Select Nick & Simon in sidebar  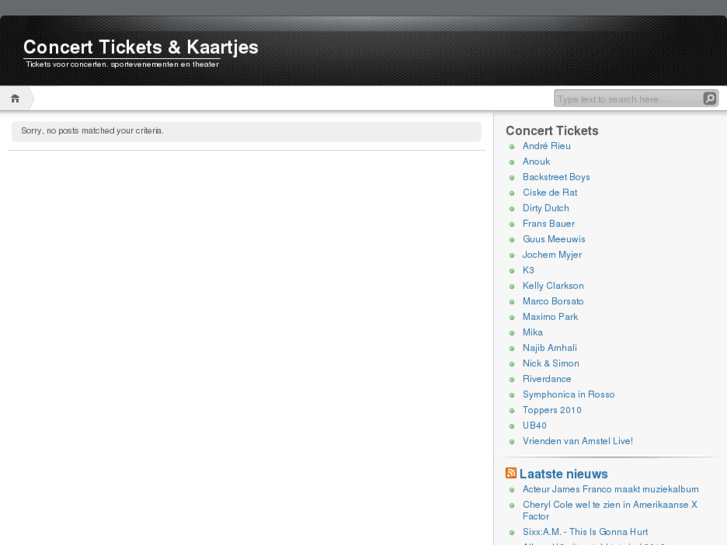point(550,363)
